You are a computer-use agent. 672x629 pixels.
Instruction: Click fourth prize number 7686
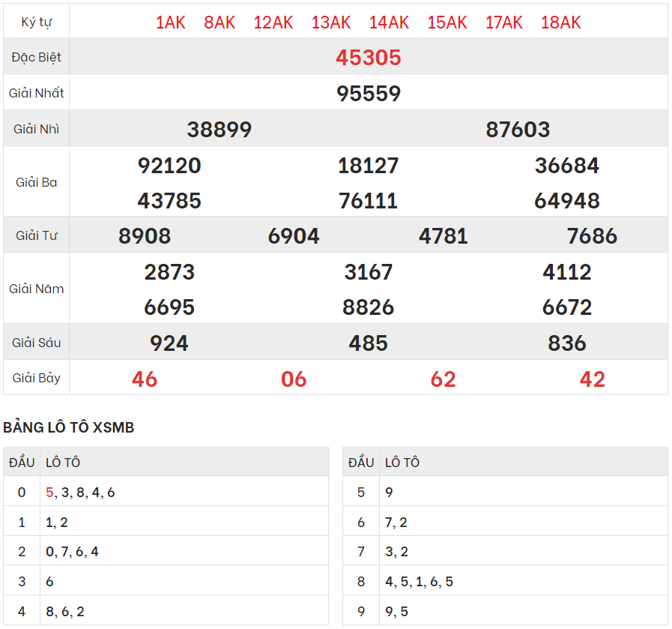point(592,236)
